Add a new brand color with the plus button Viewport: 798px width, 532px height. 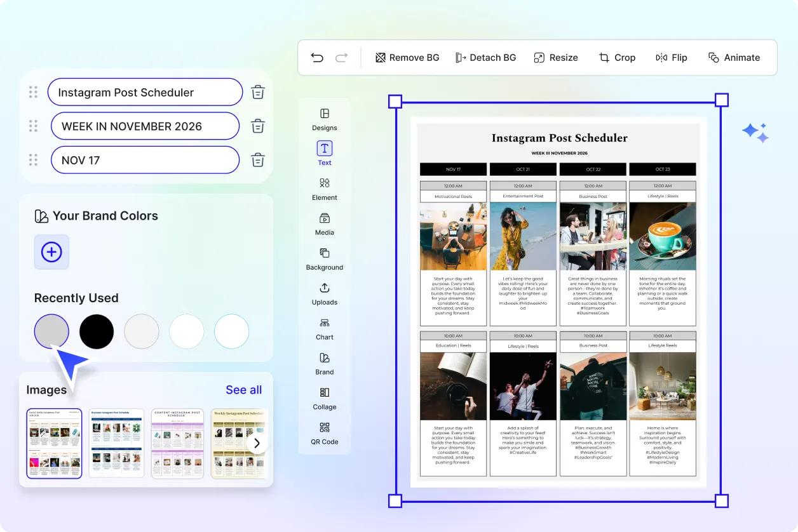click(51, 252)
